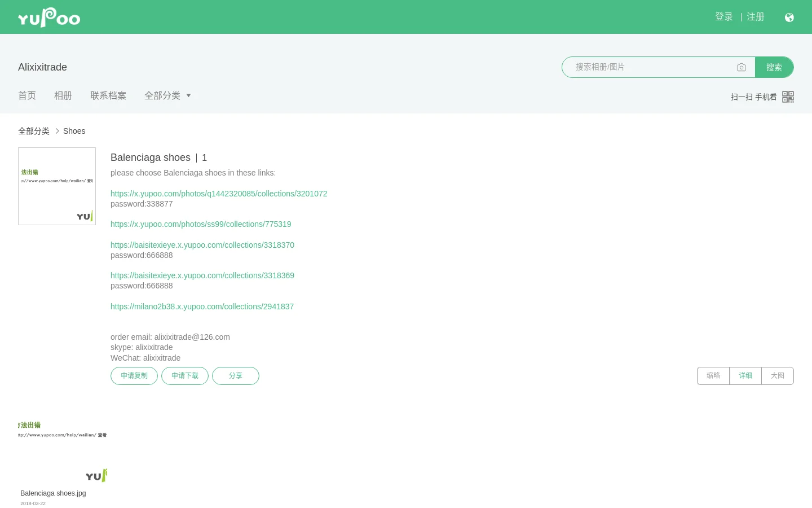This screenshot has height=508, width=812.
Task: Click the 申请下载 button
Action: pyautogui.click(x=185, y=376)
